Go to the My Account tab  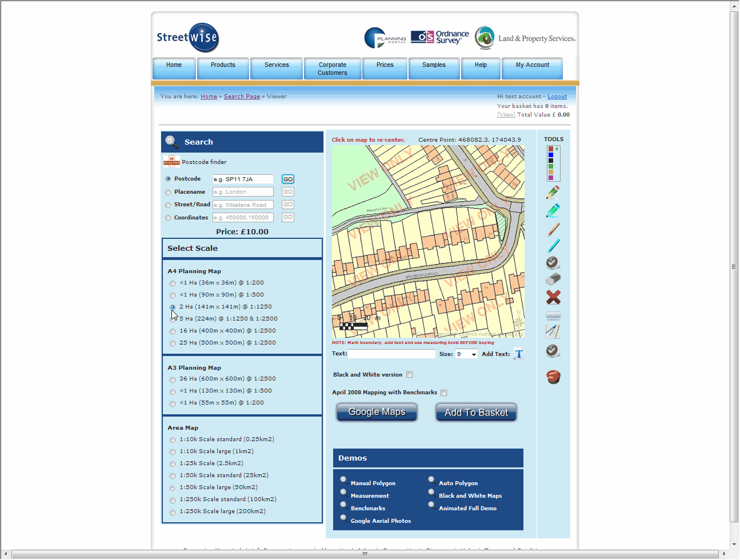coord(532,65)
